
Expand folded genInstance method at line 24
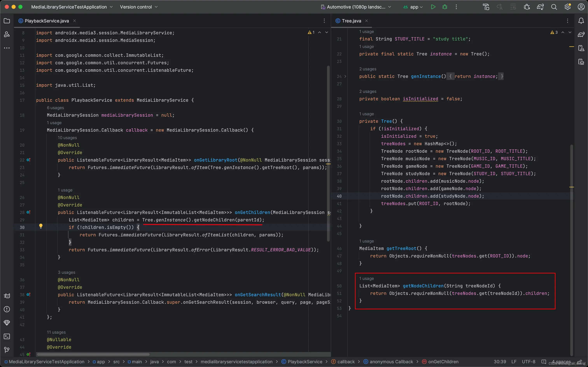(345, 76)
